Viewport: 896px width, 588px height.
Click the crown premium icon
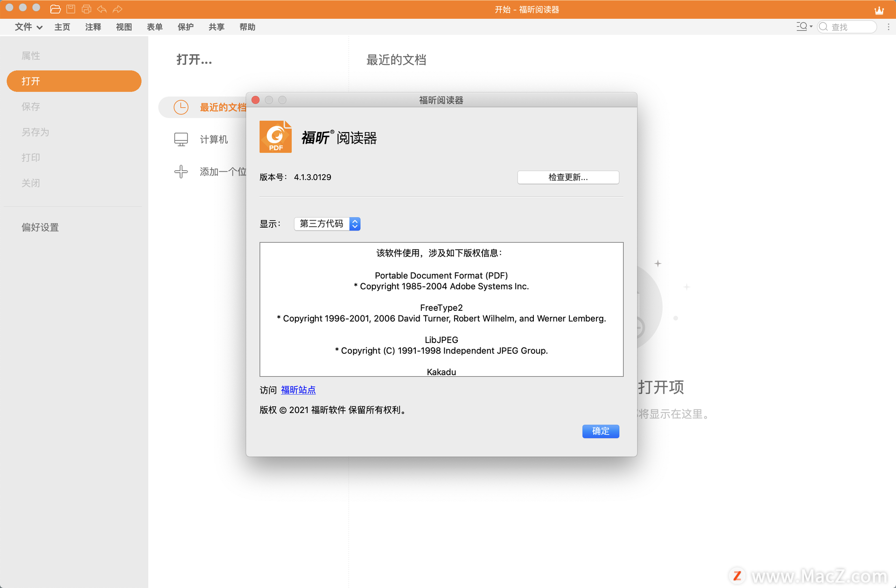point(879,10)
